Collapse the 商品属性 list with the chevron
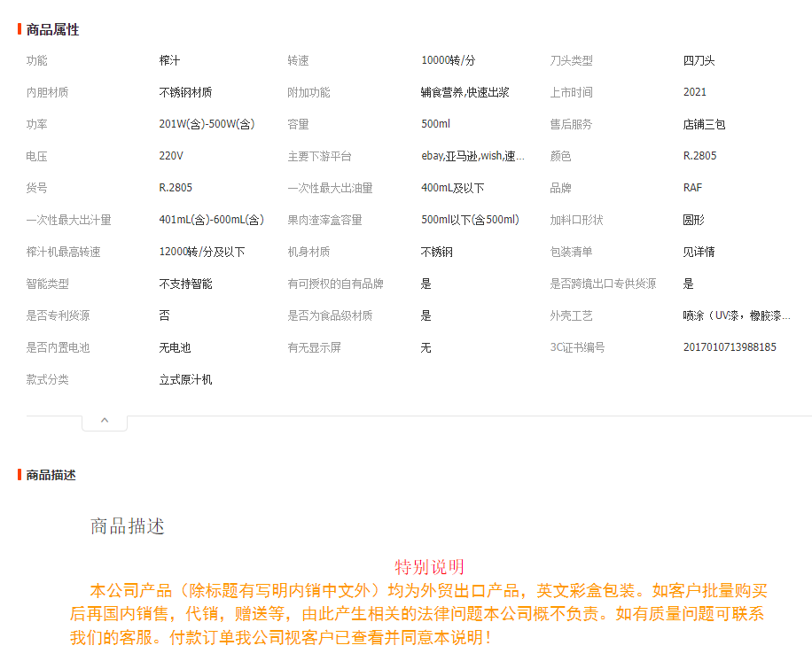 pyautogui.click(x=105, y=422)
